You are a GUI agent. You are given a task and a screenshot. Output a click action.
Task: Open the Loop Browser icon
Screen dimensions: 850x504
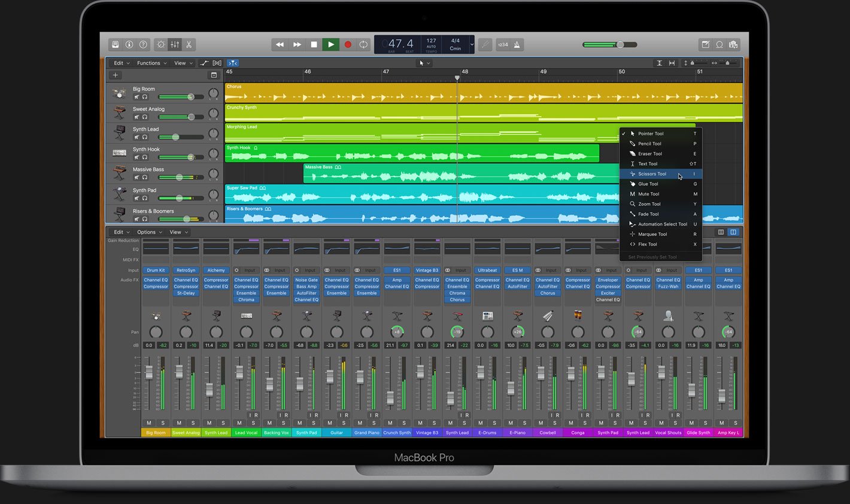(720, 44)
